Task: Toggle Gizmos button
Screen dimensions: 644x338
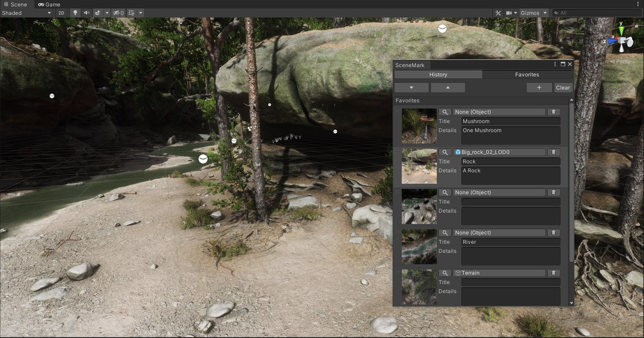Action: coord(530,12)
